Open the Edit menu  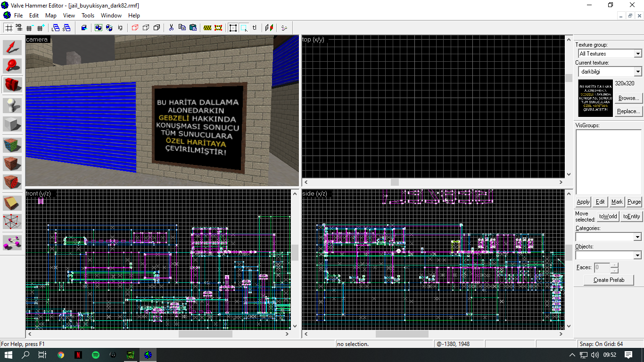click(x=34, y=16)
